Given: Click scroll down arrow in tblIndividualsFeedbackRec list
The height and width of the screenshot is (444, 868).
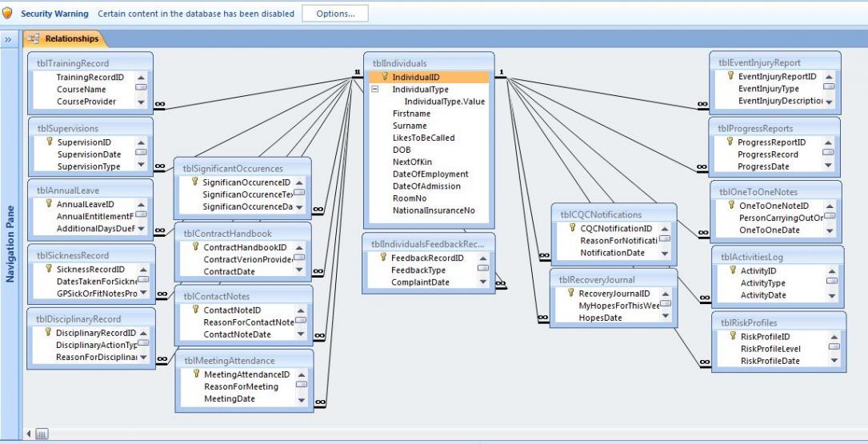Looking at the screenshot, I should pyautogui.click(x=483, y=282).
